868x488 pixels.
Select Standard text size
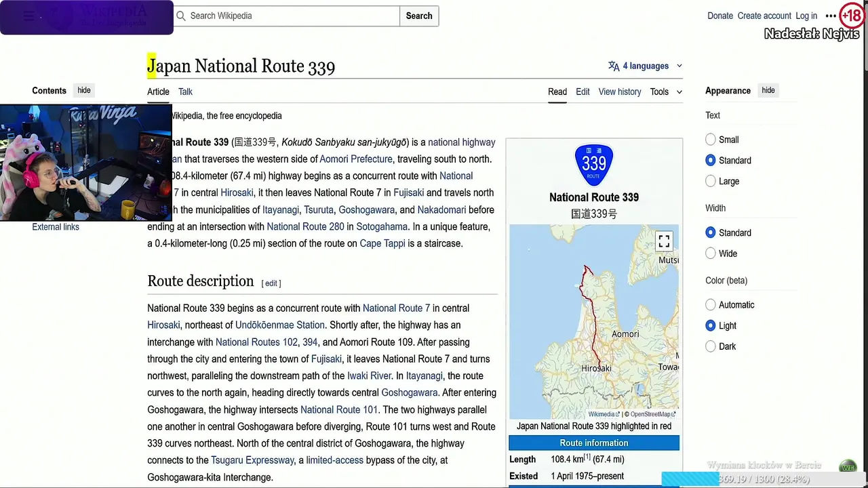tap(711, 161)
